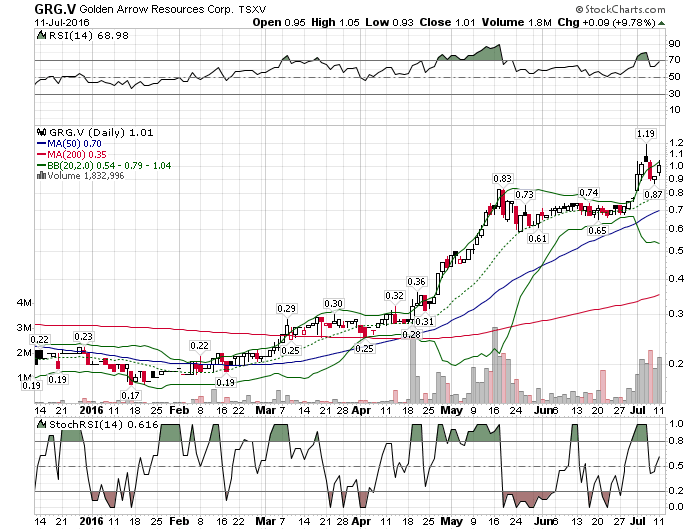The width and height of the screenshot is (700, 530).
Task: Click the volume bars icon beside Volume 1,832,996
Action: click(42, 175)
